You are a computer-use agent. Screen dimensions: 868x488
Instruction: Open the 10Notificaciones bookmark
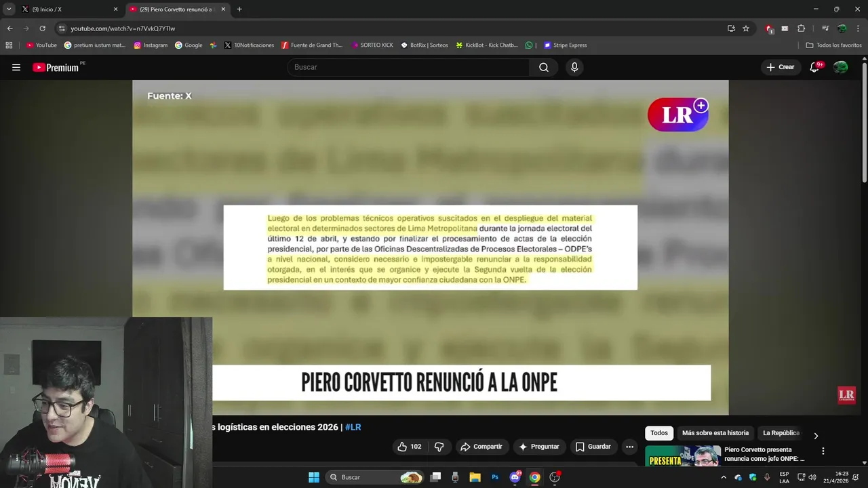coord(249,45)
